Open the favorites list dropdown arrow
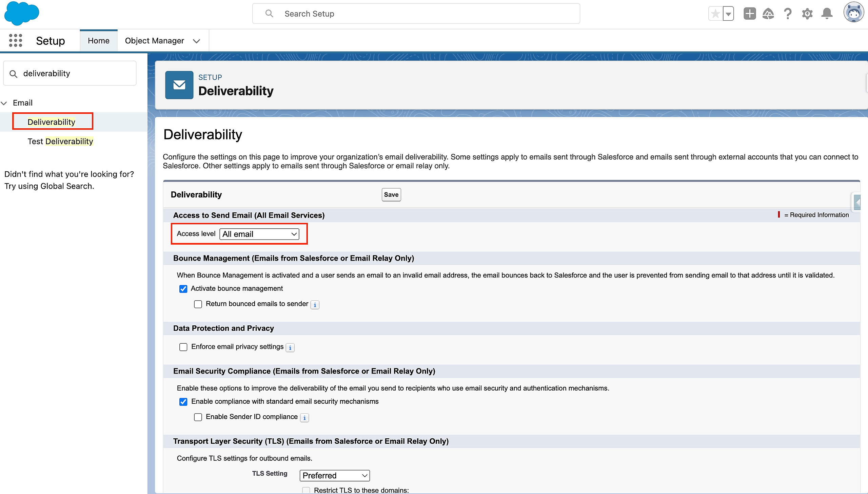Image resolution: width=868 pixels, height=494 pixels. pos(728,14)
